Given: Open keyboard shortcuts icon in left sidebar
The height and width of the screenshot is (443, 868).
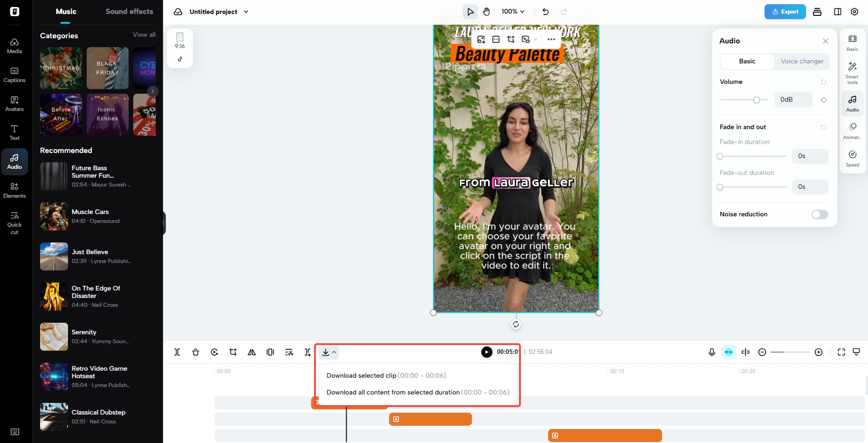Looking at the screenshot, I should click(15, 432).
